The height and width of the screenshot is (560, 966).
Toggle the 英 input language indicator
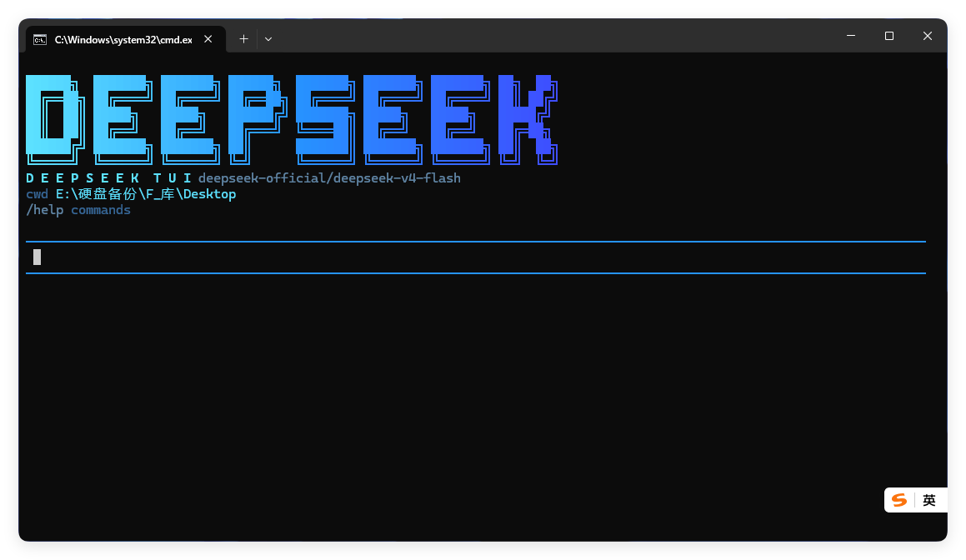929,500
